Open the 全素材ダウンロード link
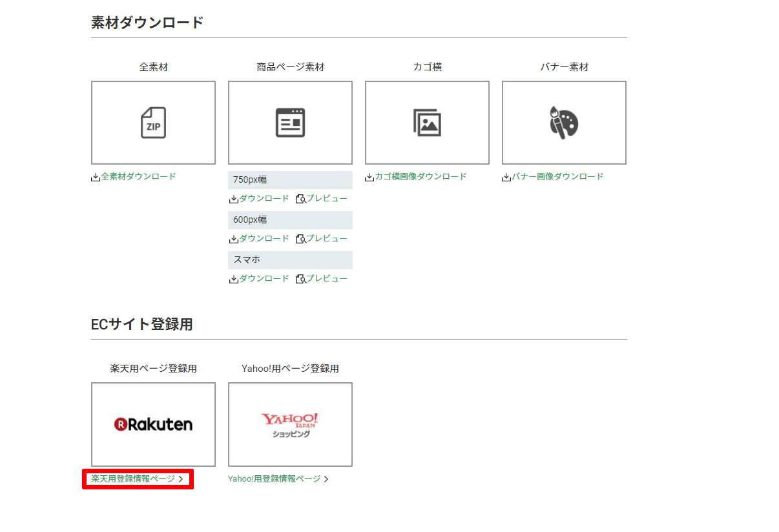Screen dimensions: 779x532 [134, 176]
